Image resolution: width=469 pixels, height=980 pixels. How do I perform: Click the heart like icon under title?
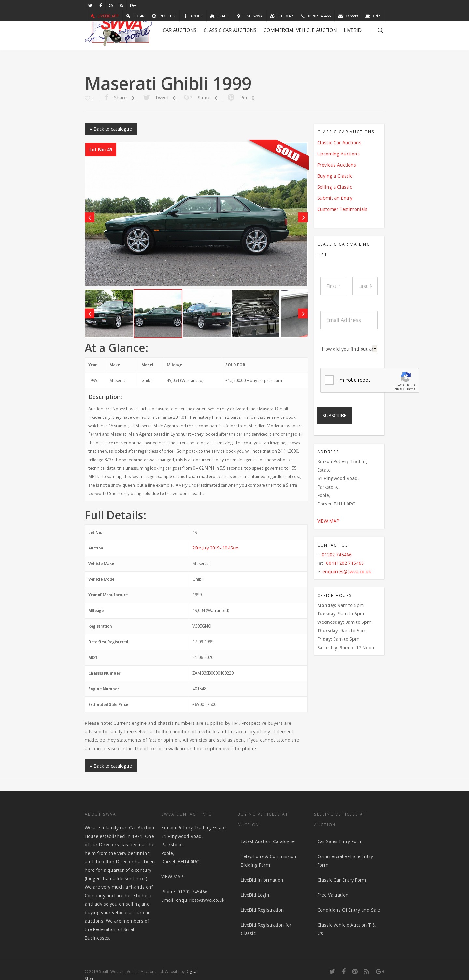click(87, 98)
